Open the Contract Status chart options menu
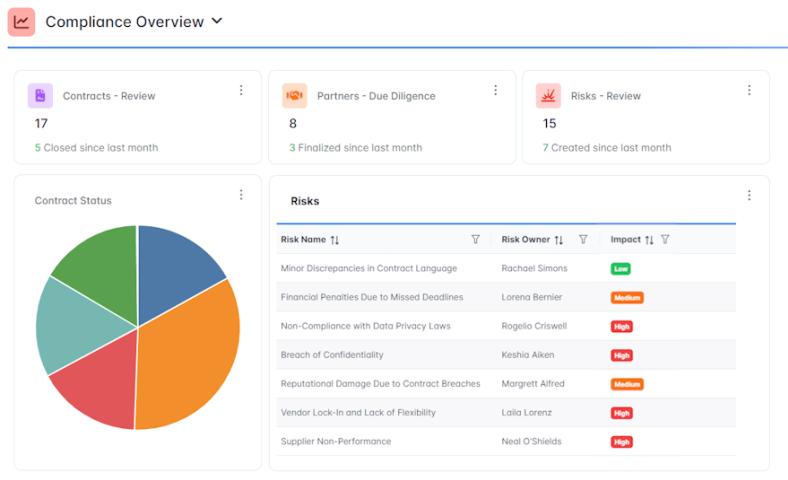This screenshot has height=480, width=788. pyautogui.click(x=241, y=195)
